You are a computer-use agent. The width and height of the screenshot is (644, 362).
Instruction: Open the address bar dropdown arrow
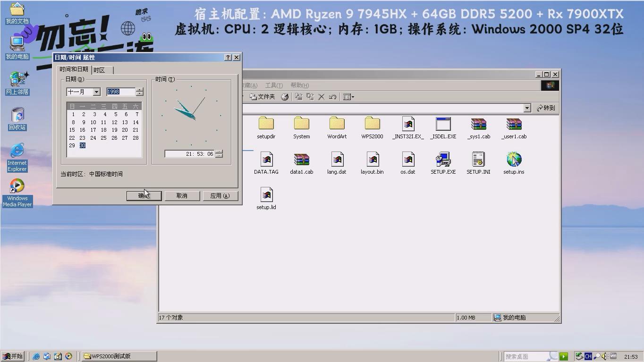point(527,108)
